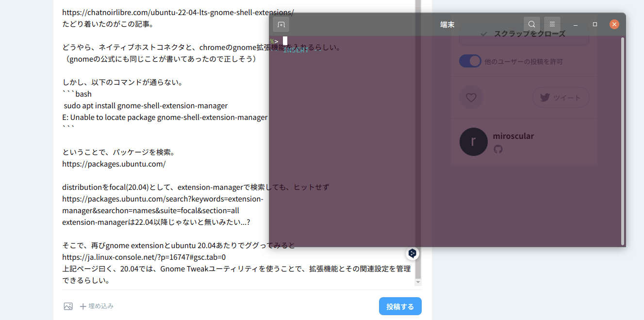The width and height of the screenshot is (644, 320).
Task: Click 'E: Unable to locate package' line
Action: coord(165,117)
